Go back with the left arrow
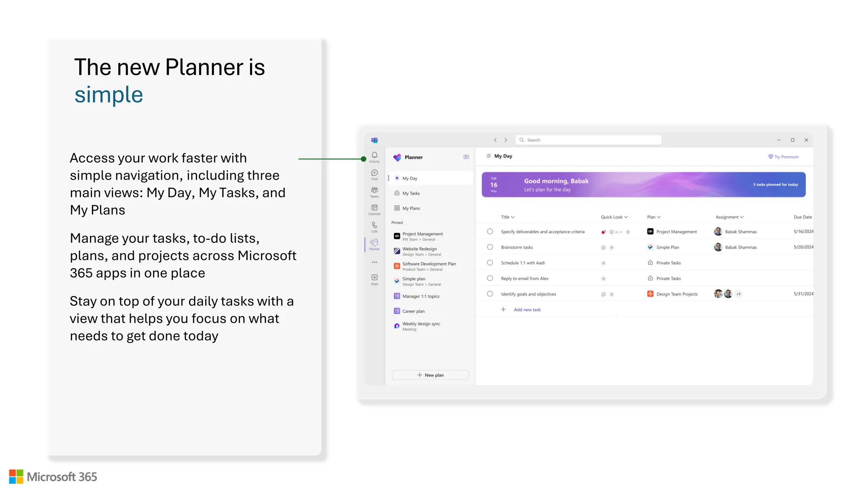This screenshot has width=868, height=488. (x=495, y=140)
